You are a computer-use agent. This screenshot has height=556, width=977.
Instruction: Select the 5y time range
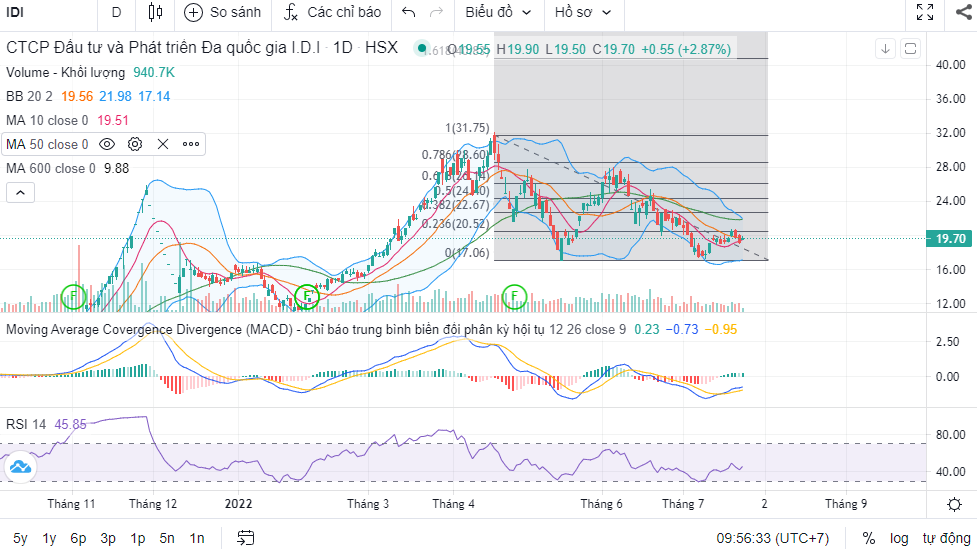coord(21,538)
